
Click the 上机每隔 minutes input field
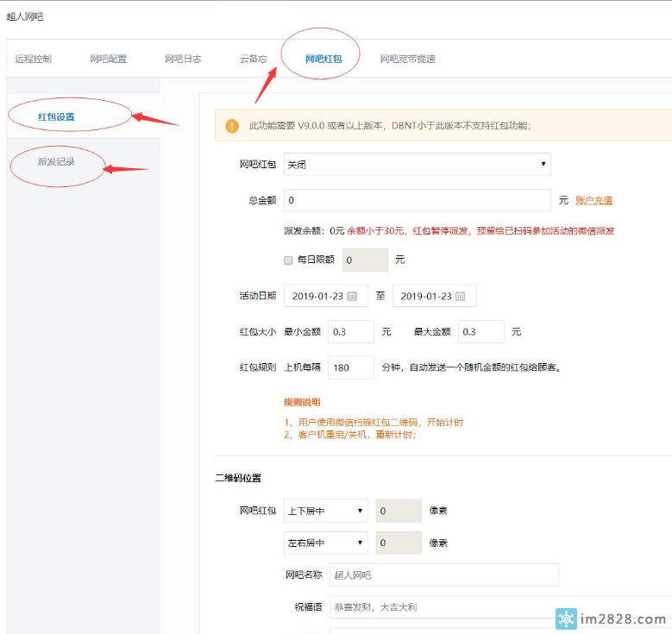(350, 367)
